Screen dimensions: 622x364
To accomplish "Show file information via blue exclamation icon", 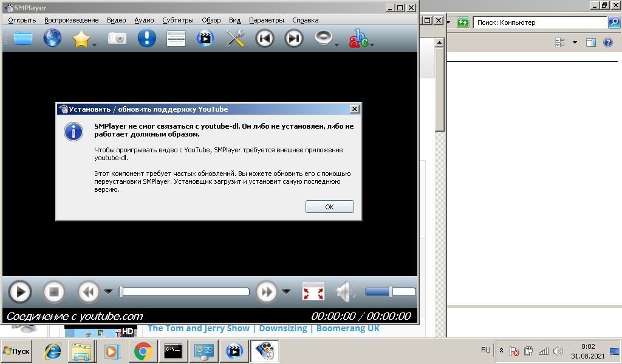I will tap(147, 38).
